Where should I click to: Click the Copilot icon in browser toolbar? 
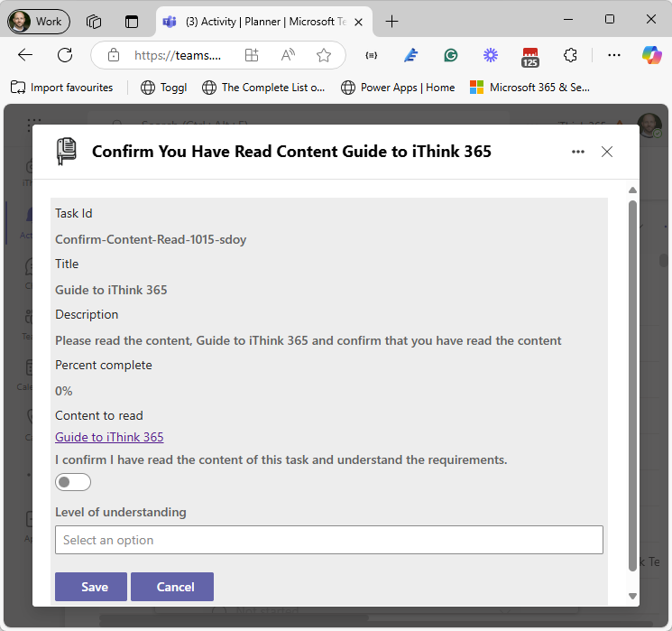pos(651,55)
